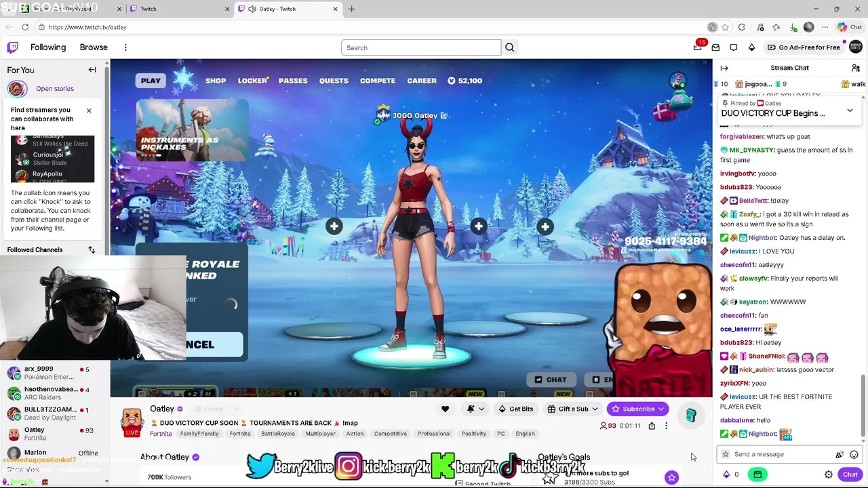
Task: Click the Go Ad-Free for Free button
Action: (x=804, y=47)
